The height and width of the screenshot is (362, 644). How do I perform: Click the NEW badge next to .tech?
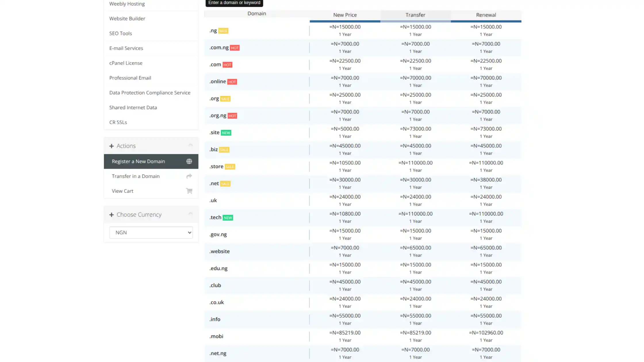coord(228,218)
